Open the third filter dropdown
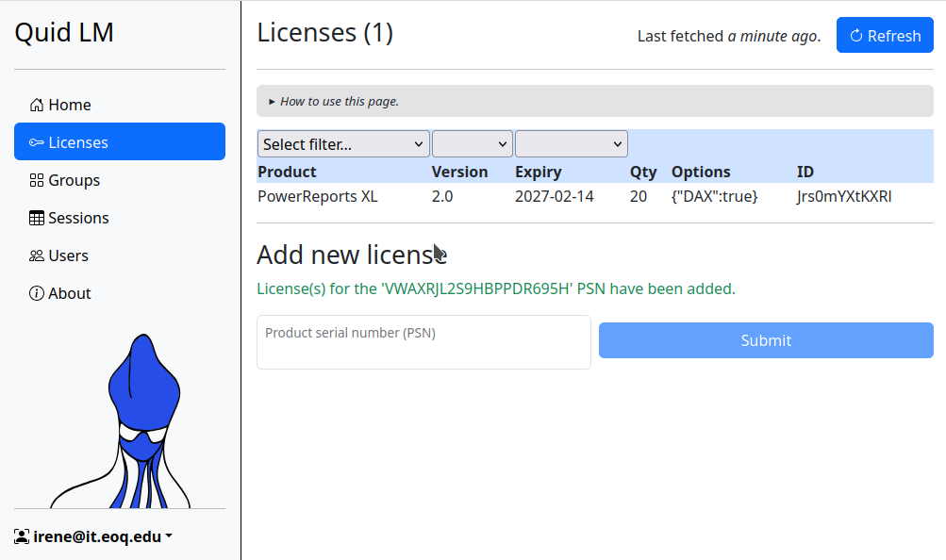This screenshot has height=560, width=946. (x=571, y=144)
